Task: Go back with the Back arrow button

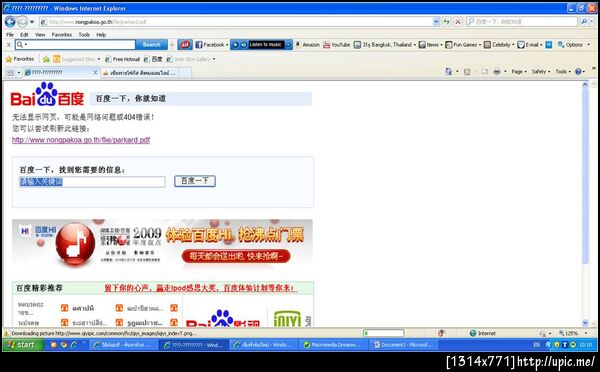Action: click(10, 21)
